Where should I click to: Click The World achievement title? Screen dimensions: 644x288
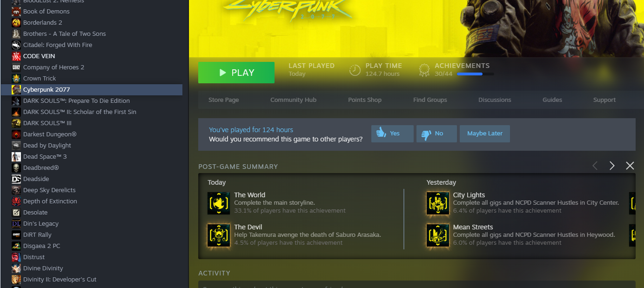(x=250, y=195)
